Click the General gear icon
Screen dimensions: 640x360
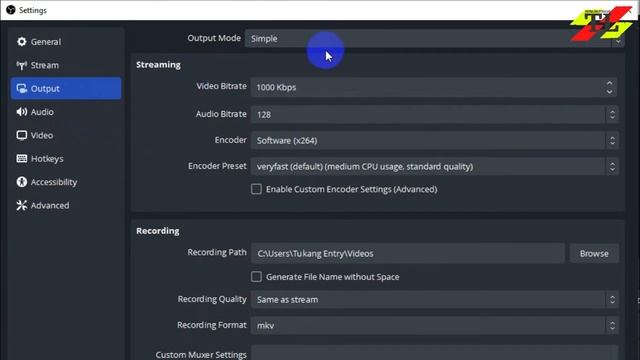[22, 42]
